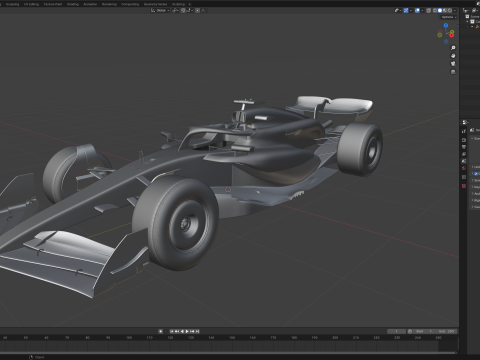Jump to the previous keyframe

coord(177,331)
